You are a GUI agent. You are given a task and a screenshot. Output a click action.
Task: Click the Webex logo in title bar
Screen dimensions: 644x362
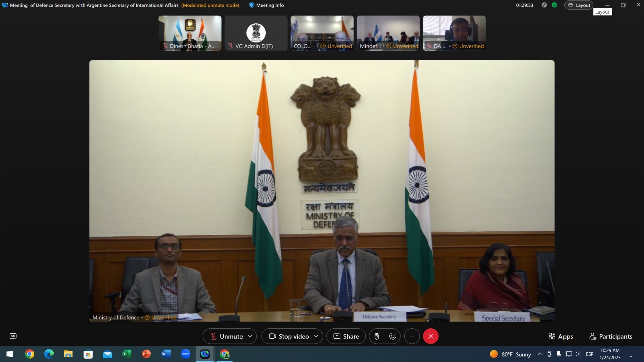[5, 5]
